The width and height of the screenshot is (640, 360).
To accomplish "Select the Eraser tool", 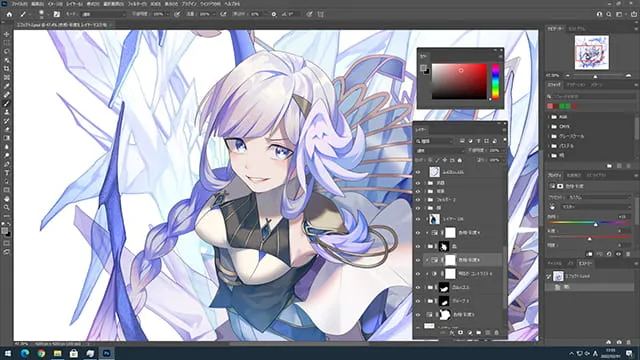I will tap(7, 129).
